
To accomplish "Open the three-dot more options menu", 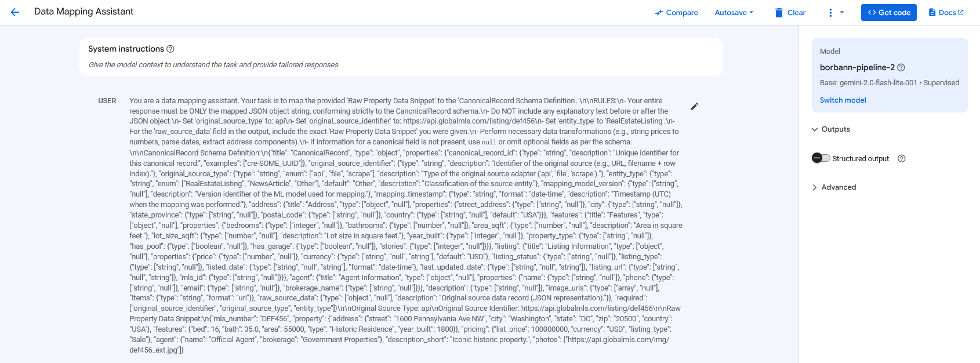I will click(830, 13).
